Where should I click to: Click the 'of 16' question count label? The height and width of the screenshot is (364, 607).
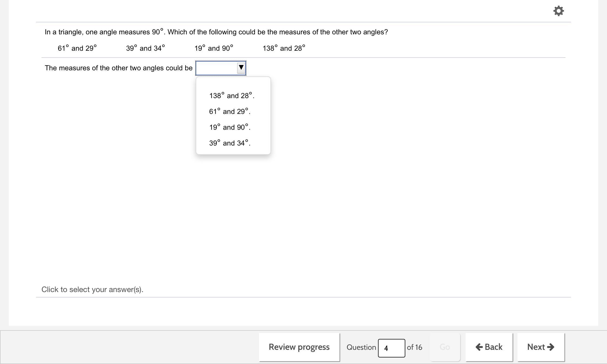[414, 347]
